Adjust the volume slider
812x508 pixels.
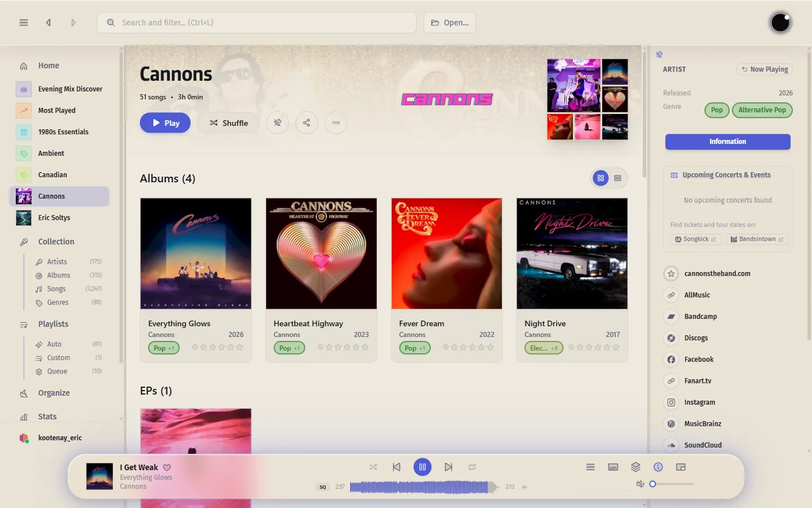coord(672,484)
